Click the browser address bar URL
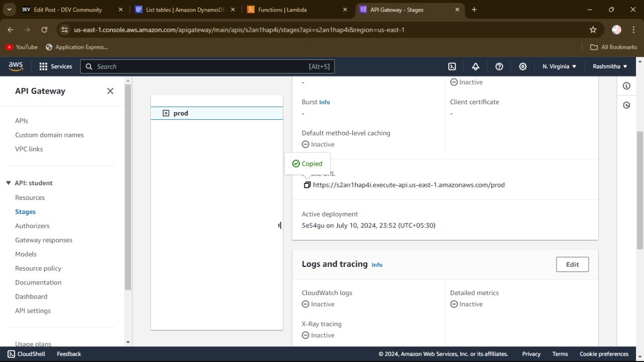The image size is (644, 362). click(x=239, y=30)
